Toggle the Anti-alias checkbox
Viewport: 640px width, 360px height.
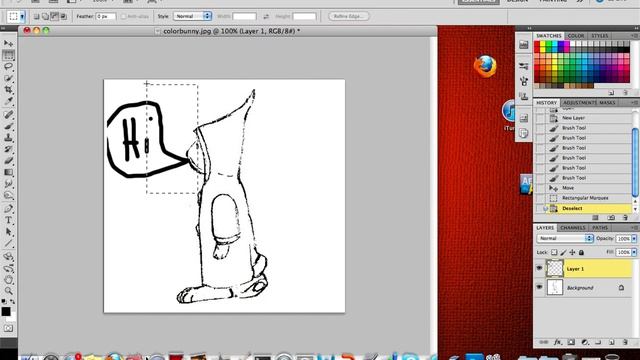pyautogui.click(x=123, y=16)
